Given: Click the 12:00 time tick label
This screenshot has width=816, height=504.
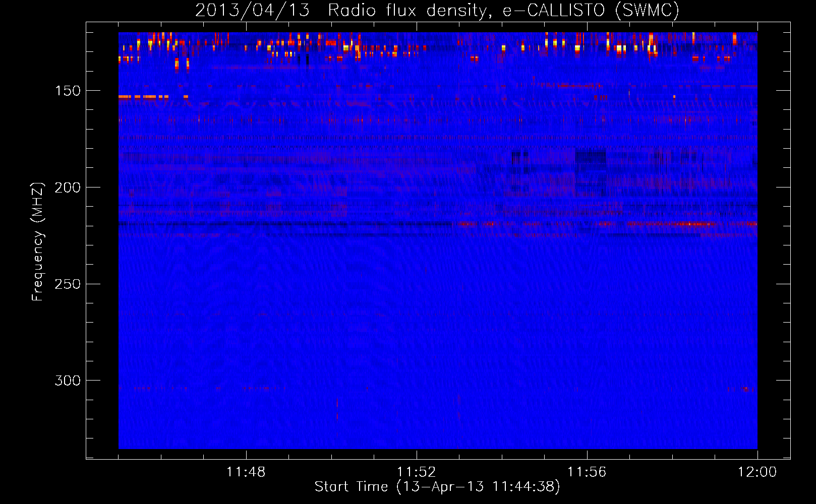Looking at the screenshot, I should pos(757,472).
